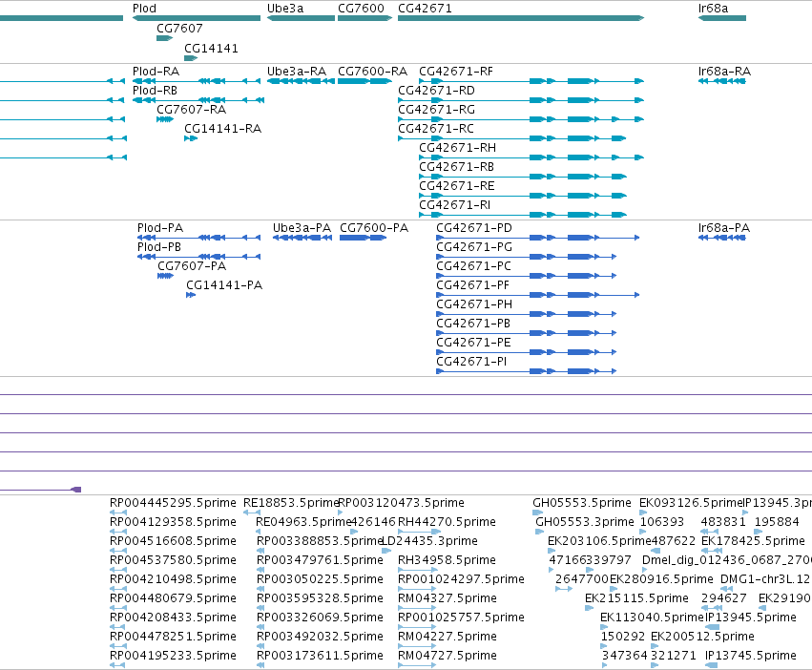The width and height of the screenshot is (812, 670).
Task: Click EST label EK200512.5prime
Action: coord(702,637)
